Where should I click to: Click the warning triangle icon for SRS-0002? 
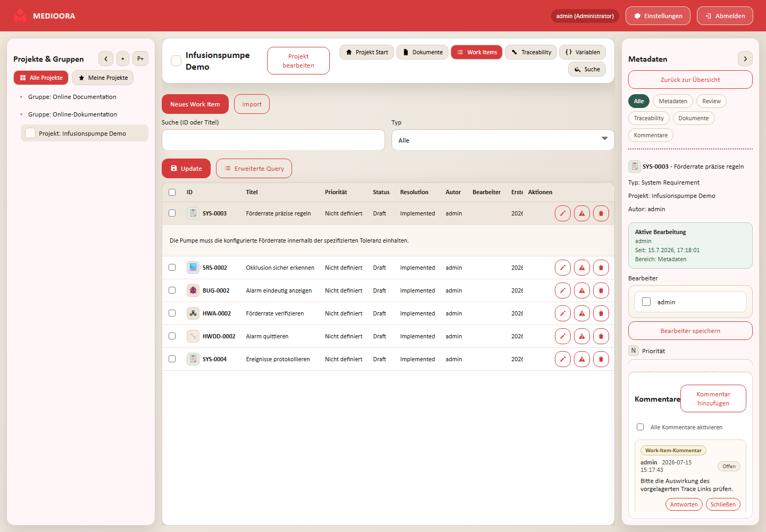(582, 268)
